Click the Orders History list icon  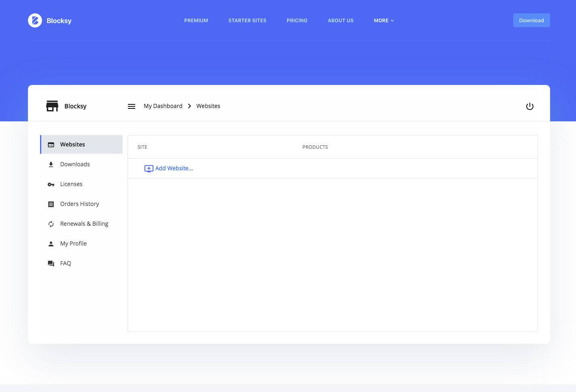point(51,204)
